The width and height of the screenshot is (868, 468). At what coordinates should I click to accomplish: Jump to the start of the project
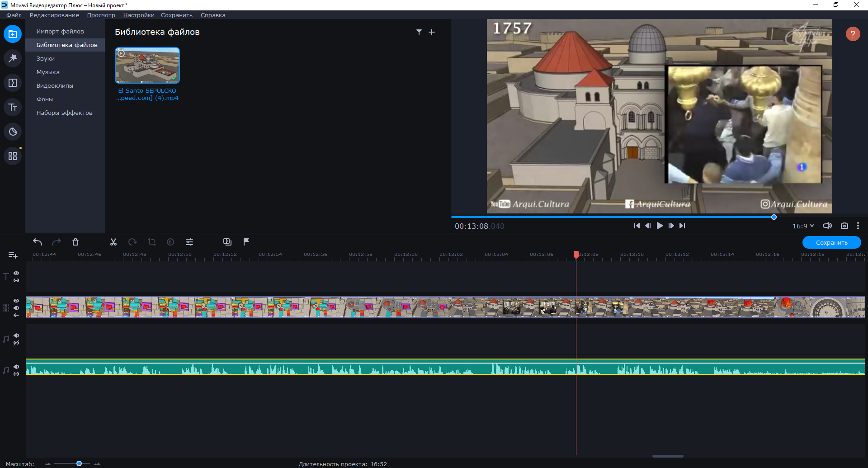[x=637, y=226]
